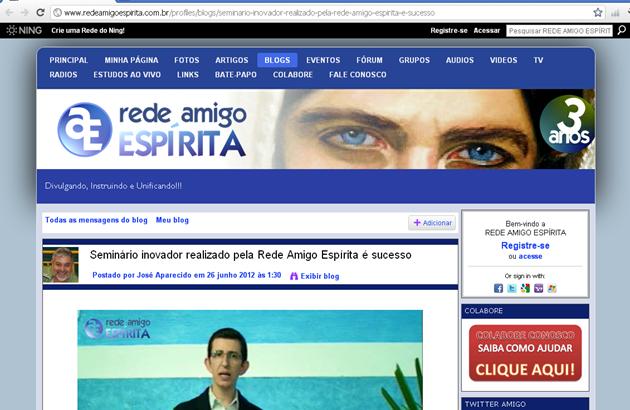Click the browser address bar URL

[249, 13]
